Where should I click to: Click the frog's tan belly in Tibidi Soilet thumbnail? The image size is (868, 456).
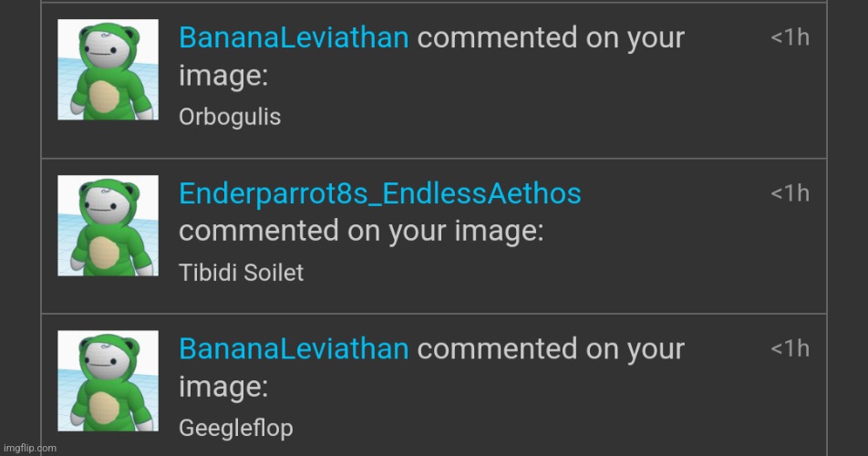click(104, 252)
